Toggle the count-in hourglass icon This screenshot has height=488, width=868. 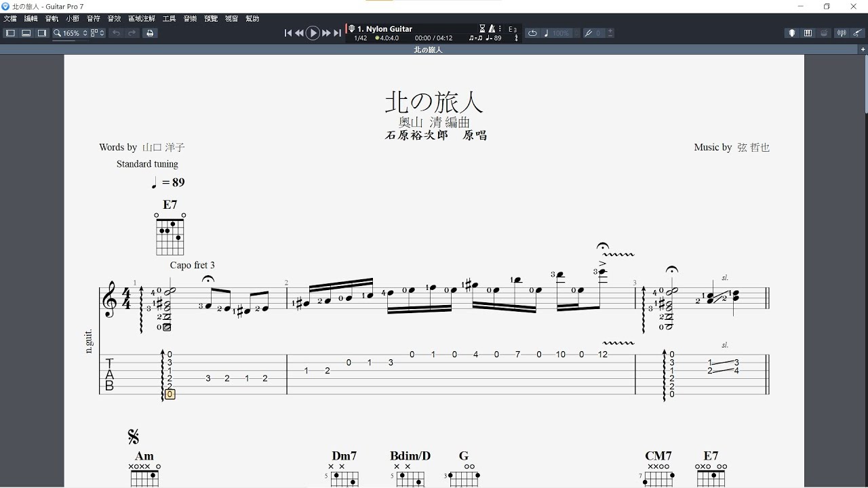[483, 29]
